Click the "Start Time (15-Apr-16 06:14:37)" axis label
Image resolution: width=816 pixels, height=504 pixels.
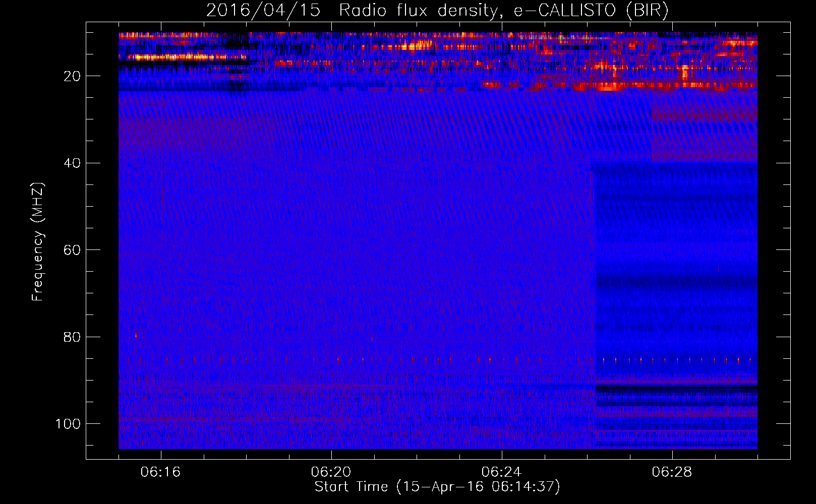[437, 487]
